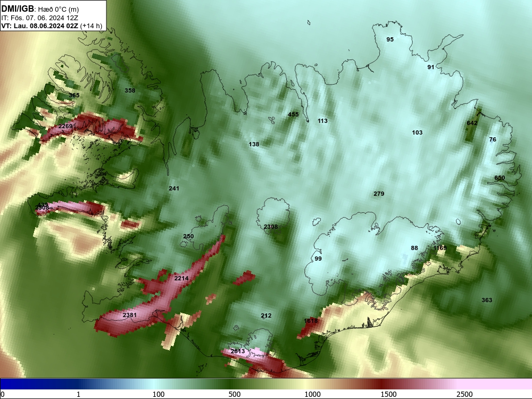Screen dimensions: 532x399
Task: Click the title 'DMI/IGB: Hæð 0°C (m)'
Action: point(40,9)
